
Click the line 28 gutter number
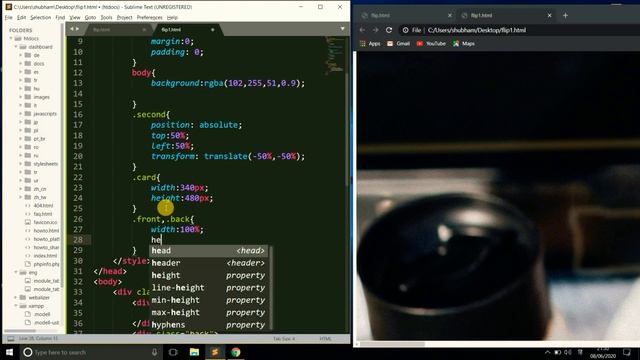[x=78, y=240]
